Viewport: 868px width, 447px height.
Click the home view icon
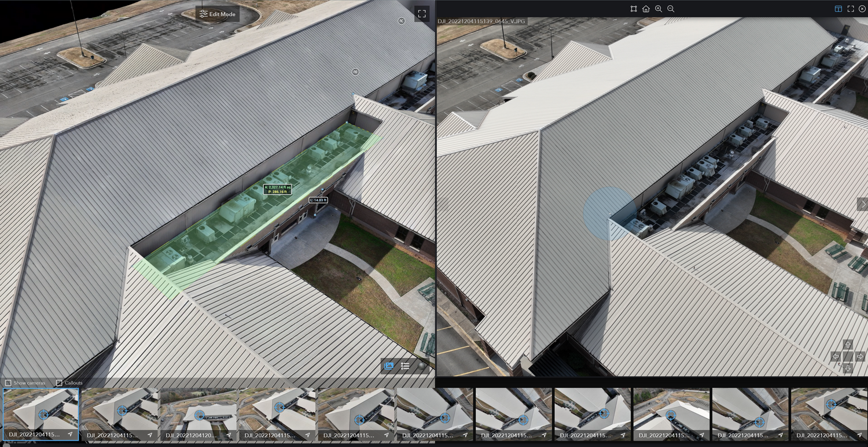pos(646,9)
